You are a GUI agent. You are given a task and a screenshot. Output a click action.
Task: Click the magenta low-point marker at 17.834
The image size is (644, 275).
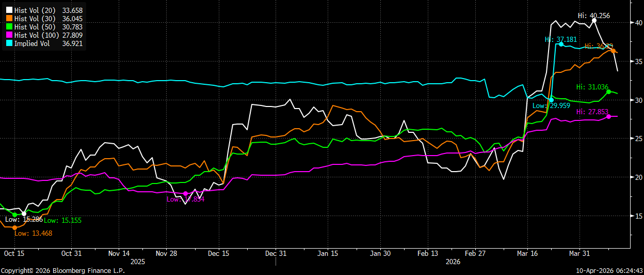tap(185, 193)
